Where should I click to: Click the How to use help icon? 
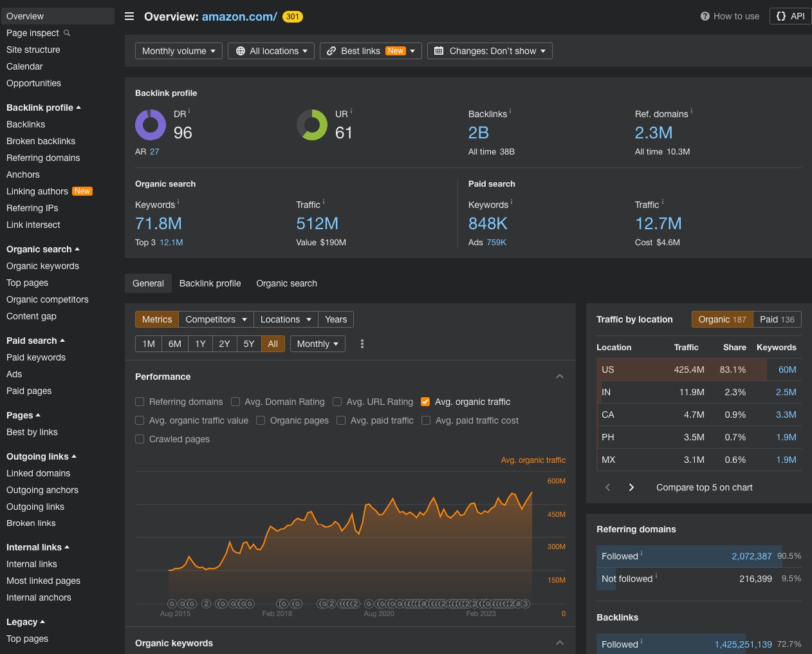pos(705,16)
